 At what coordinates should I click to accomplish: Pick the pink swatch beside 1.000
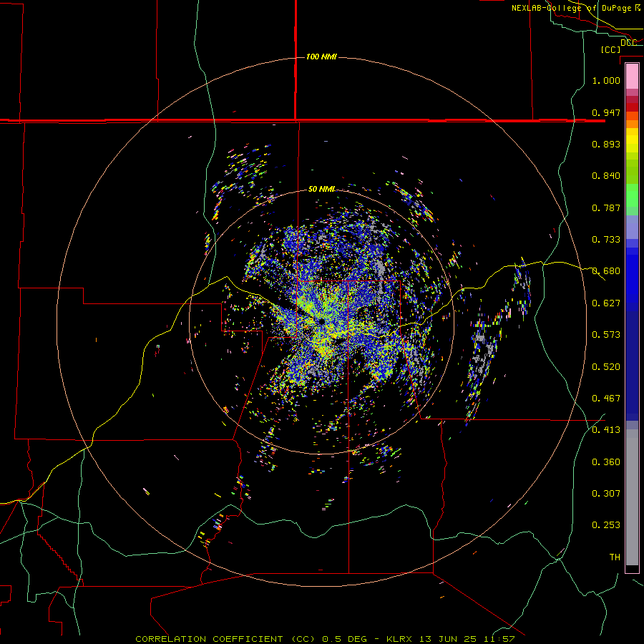click(632, 77)
